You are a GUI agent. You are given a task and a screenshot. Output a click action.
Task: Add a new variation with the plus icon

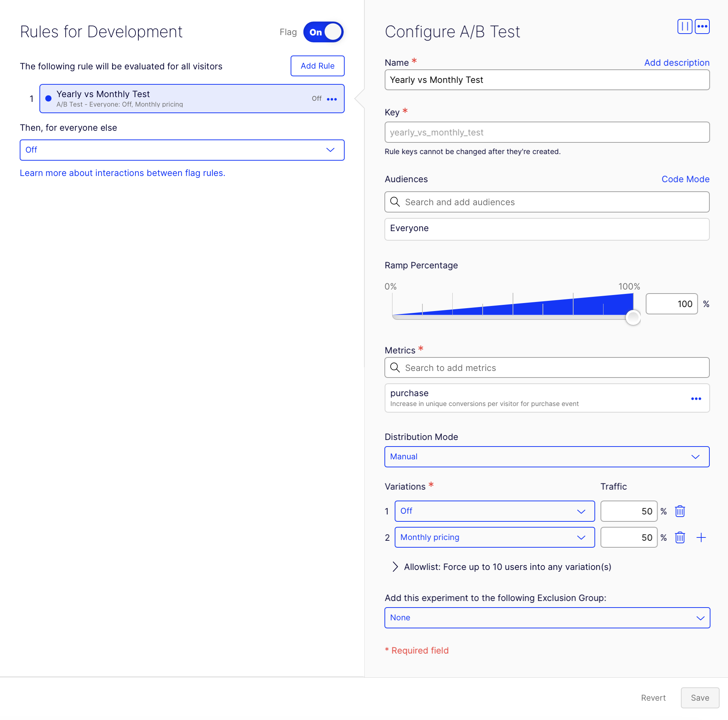(701, 538)
